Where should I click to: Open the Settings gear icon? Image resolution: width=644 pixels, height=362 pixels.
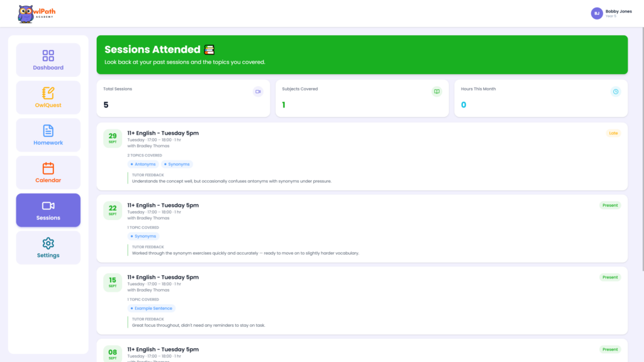48,243
